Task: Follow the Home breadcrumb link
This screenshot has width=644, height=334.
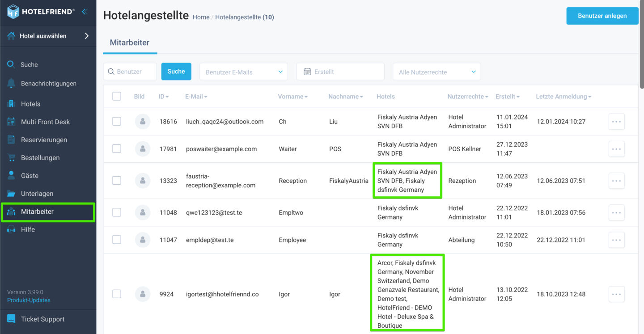Action: coord(201,17)
